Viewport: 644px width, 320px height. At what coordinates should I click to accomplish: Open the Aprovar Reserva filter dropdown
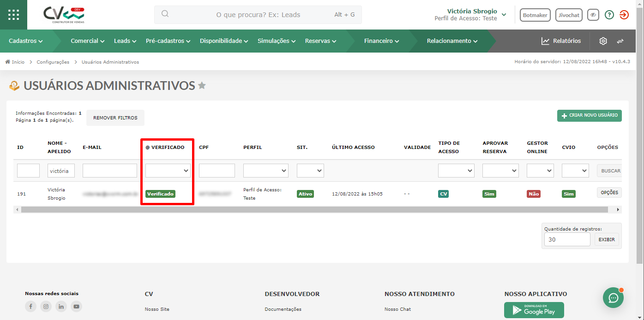tap(500, 171)
